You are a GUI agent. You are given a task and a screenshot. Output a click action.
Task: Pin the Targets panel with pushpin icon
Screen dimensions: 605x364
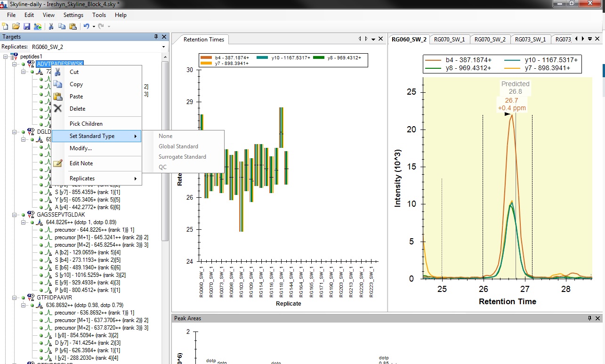(x=156, y=37)
